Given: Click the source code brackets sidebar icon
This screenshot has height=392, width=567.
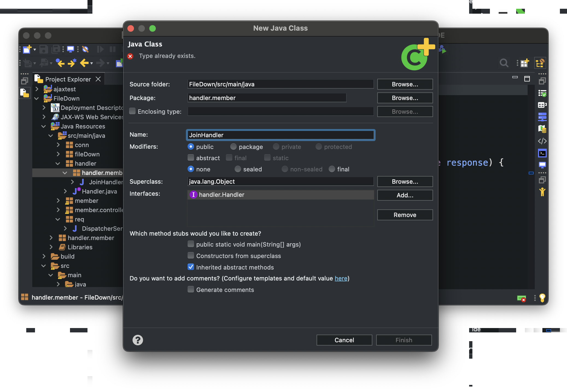Looking at the screenshot, I should (542, 141).
